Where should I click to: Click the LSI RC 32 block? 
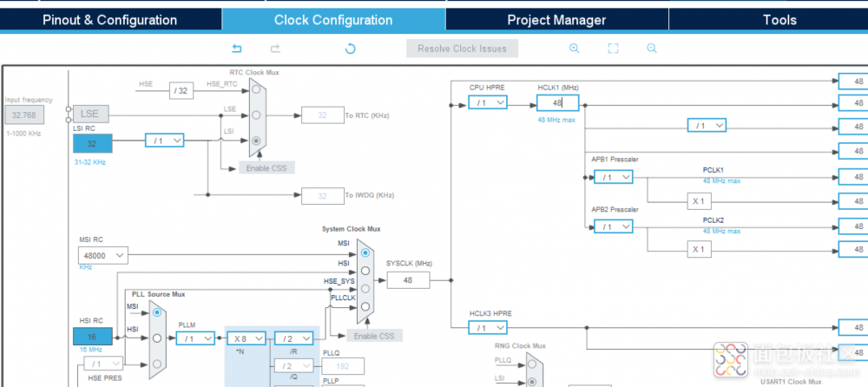pos(93,143)
